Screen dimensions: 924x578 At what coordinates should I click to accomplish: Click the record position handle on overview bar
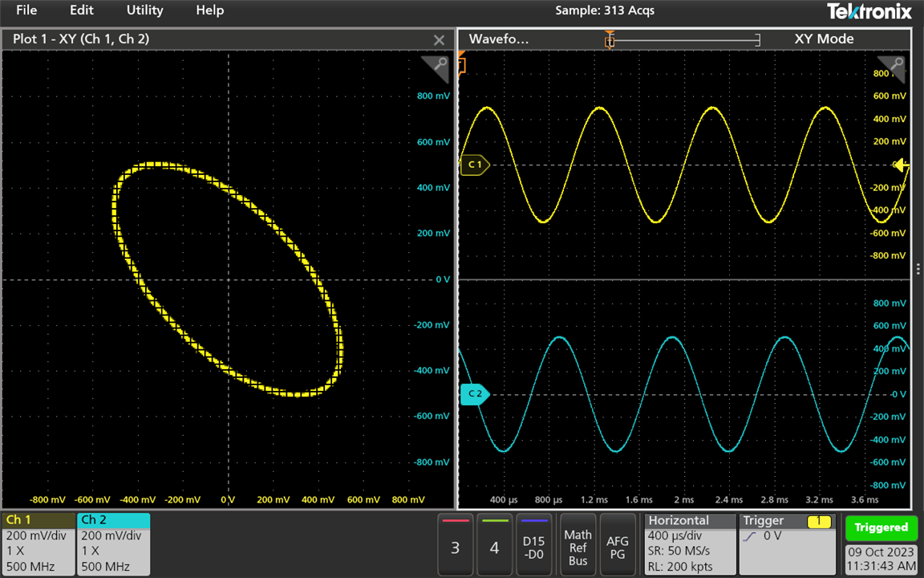[610, 41]
